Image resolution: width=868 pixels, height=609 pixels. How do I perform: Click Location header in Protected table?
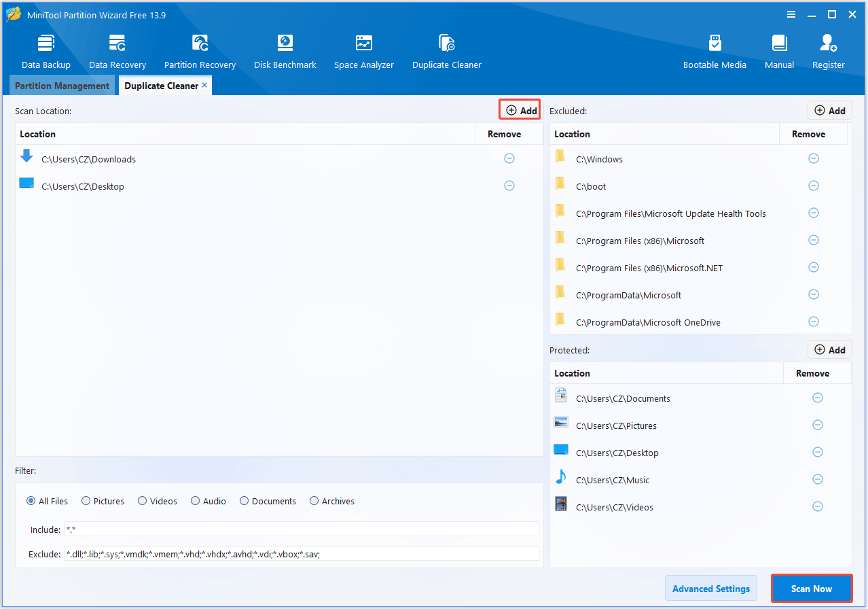click(667, 373)
